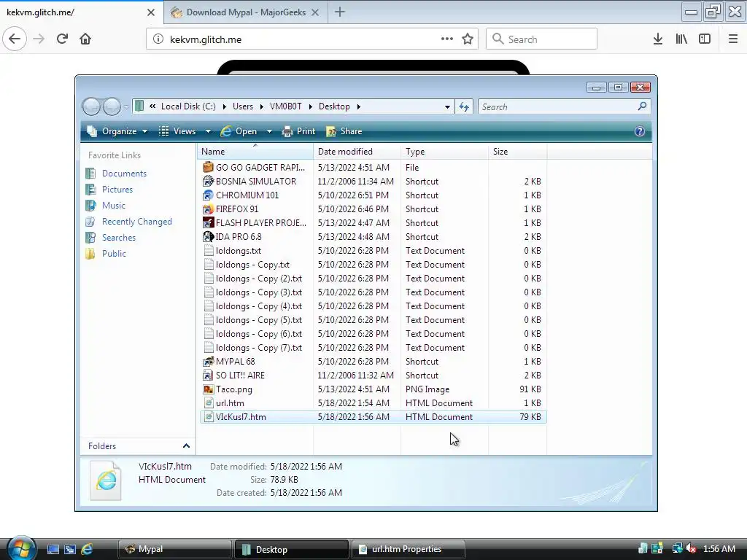The height and width of the screenshot is (560, 747).
Task: Select the GO GO GADGET RAPI... file icon
Action: pyautogui.click(x=208, y=167)
